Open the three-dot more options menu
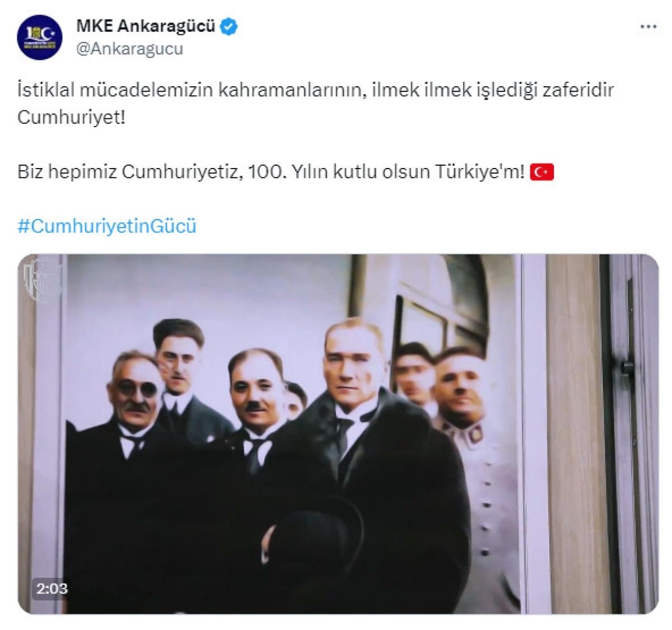Image resolution: width=672 pixels, height=630 pixels. point(648,26)
